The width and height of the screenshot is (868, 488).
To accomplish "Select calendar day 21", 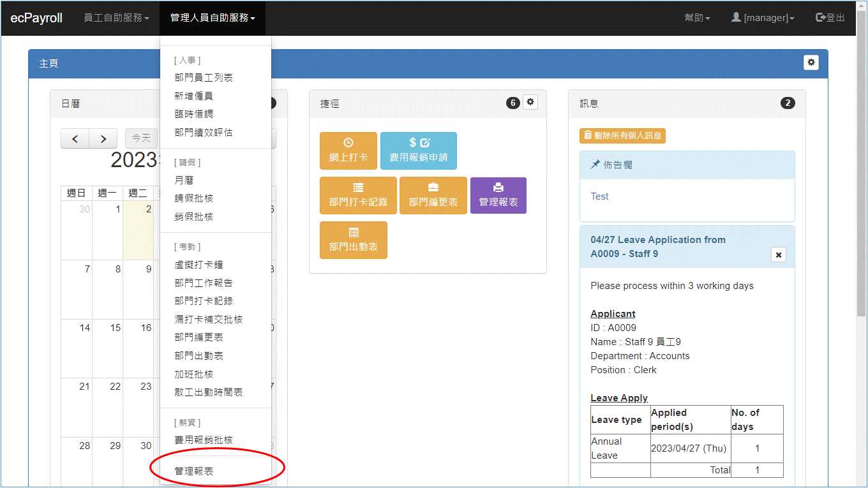I will [x=77, y=407].
